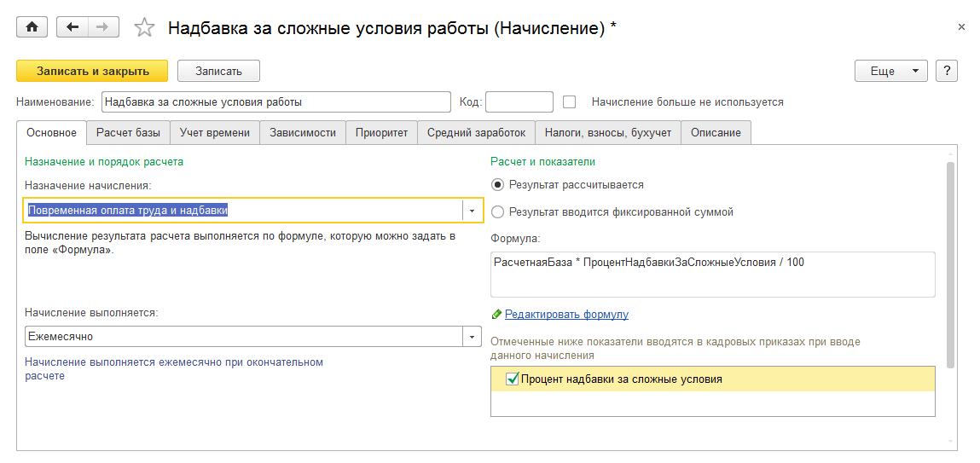Viewport: 980px width, 463px height.
Task: Open 'Редактировать формулу' link
Action: (x=566, y=315)
